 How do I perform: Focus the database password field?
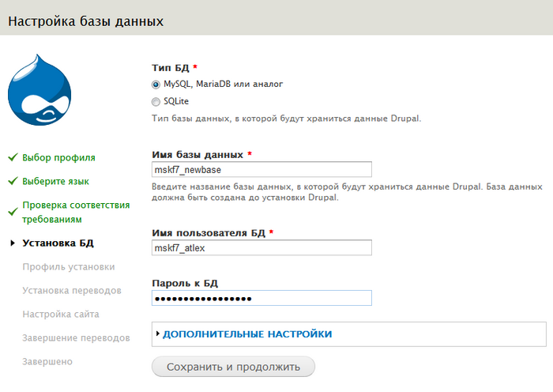coord(261,298)
